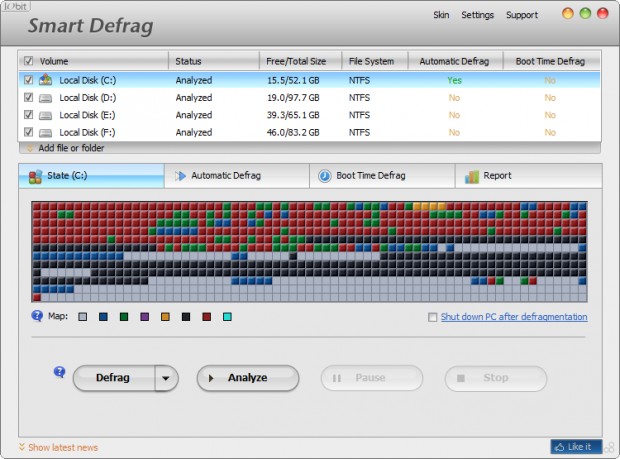Click the Local Disk (D:) drive icon
The image size is (620, 459).
(45, 98)
